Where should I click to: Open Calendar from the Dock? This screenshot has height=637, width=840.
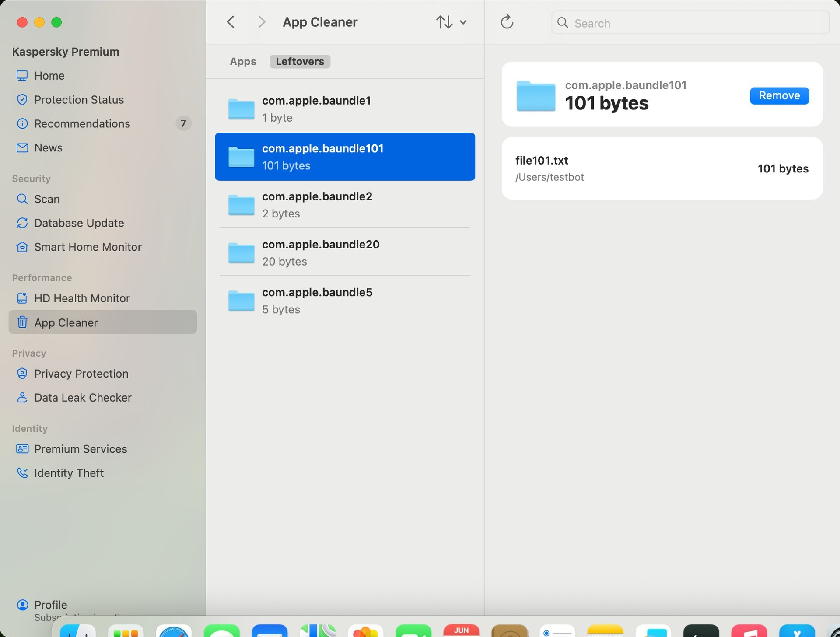click(x=461, y=630)
